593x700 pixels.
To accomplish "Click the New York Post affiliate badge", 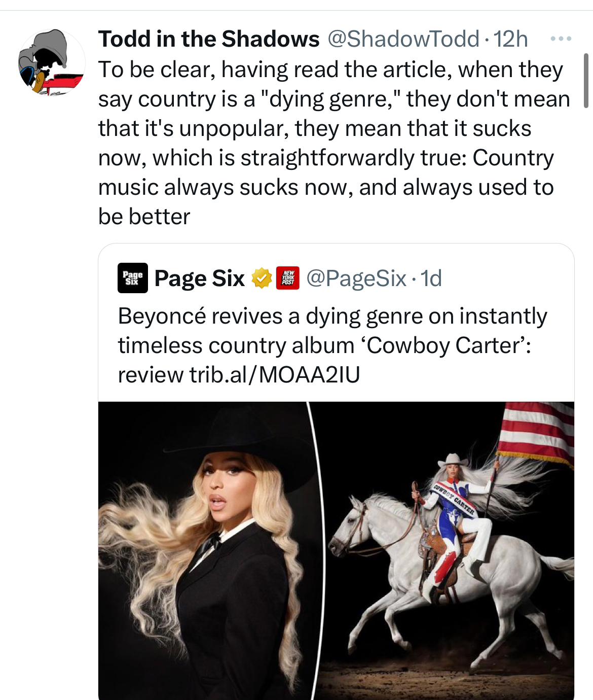I will 288,278.
